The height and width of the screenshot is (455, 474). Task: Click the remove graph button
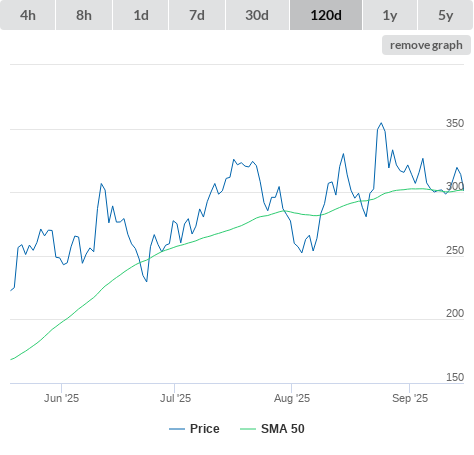[x=426, y=45]
